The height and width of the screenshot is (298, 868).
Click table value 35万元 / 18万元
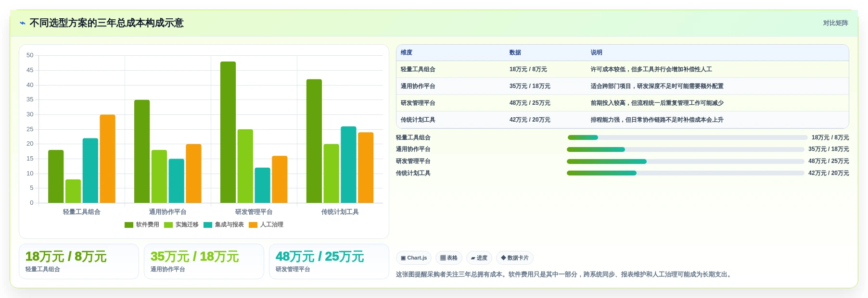pyautogui.click(x=530, y=86)
